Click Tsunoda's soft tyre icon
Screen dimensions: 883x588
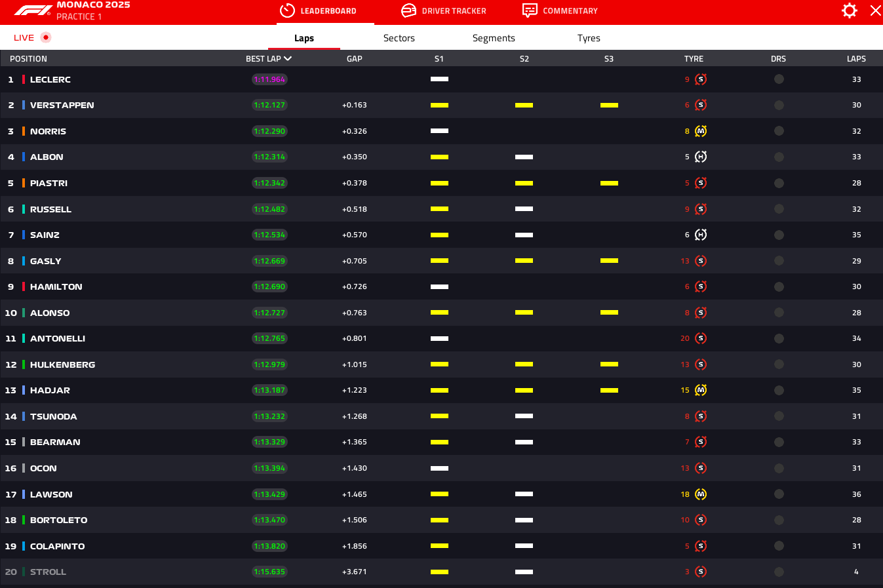pyautogui.click(x=701, y=416)
